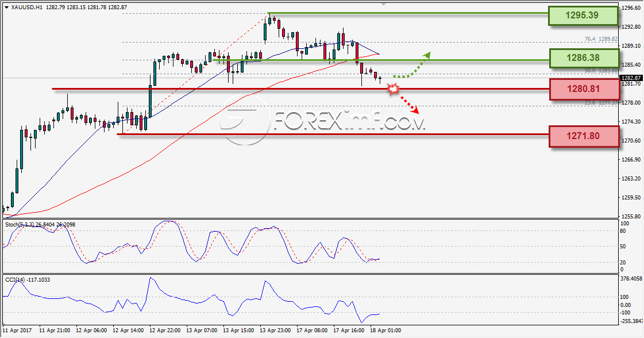Image resolution: width=644 pixels, height=338 pixels.
Task: Click the Stoch(5,3,3) indicator label
Action: point(40,225)
